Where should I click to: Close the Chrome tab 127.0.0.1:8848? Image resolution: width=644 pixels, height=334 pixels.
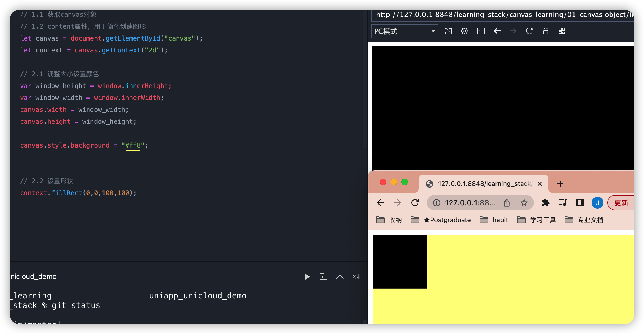click(540, 184)
